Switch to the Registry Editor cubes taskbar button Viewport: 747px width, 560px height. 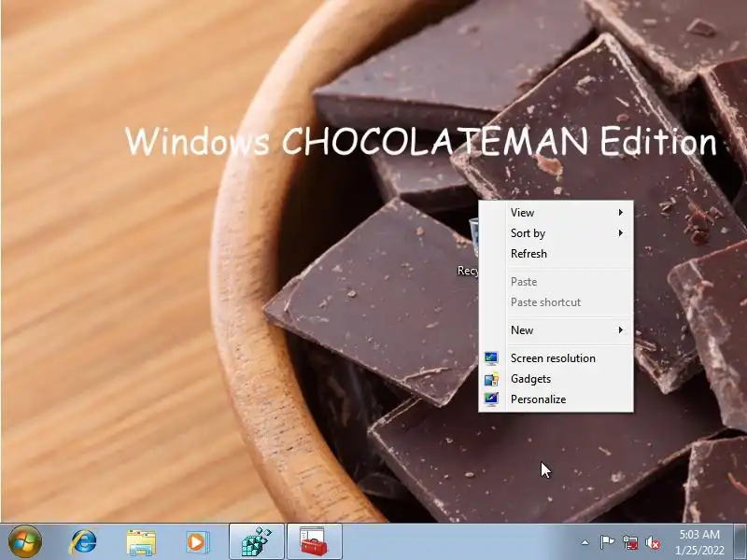coord(257,541)
